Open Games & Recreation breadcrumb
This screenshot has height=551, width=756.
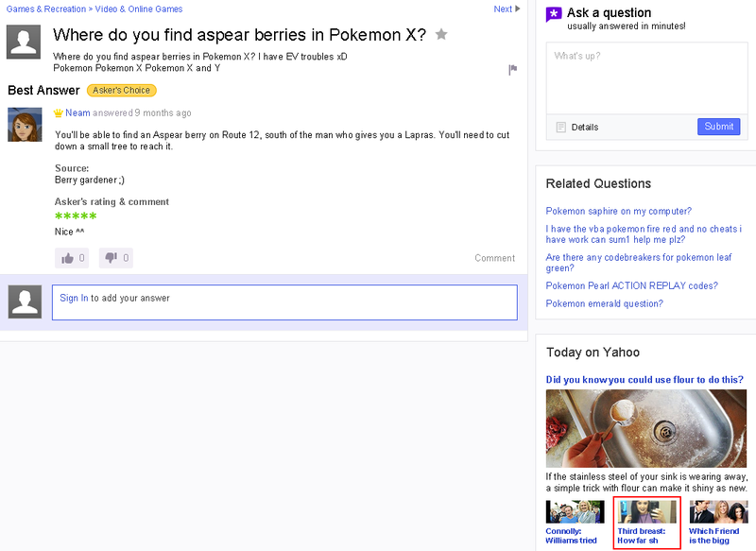[x=45, y=9]
